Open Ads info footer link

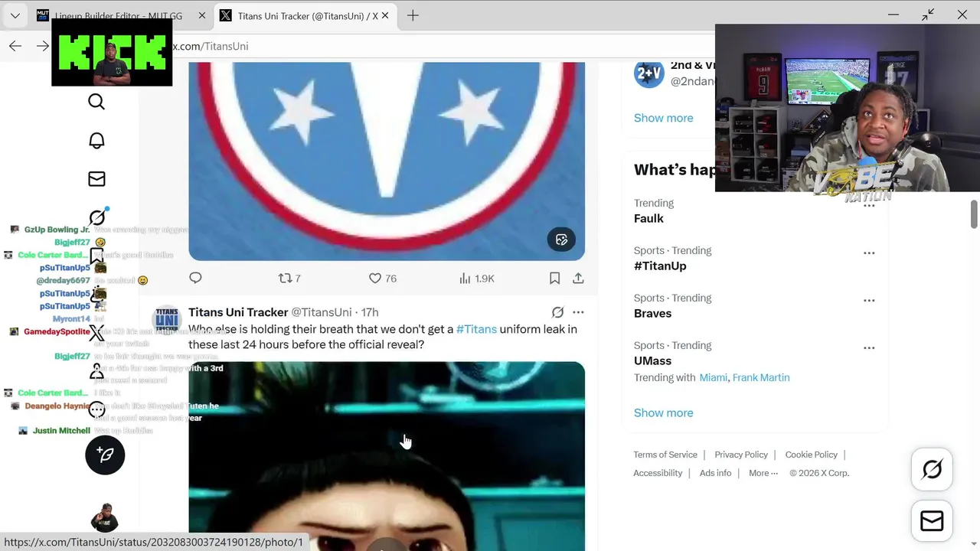point(715,473)
